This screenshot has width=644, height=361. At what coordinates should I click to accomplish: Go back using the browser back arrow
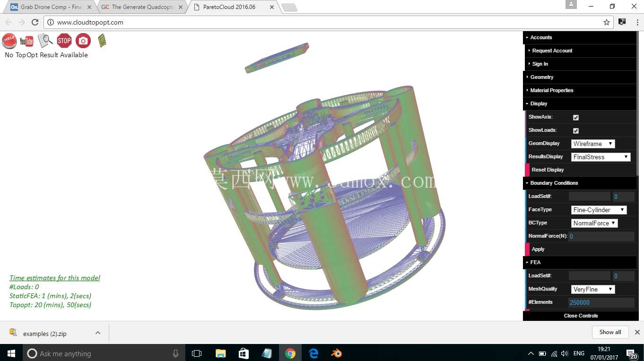9,22
